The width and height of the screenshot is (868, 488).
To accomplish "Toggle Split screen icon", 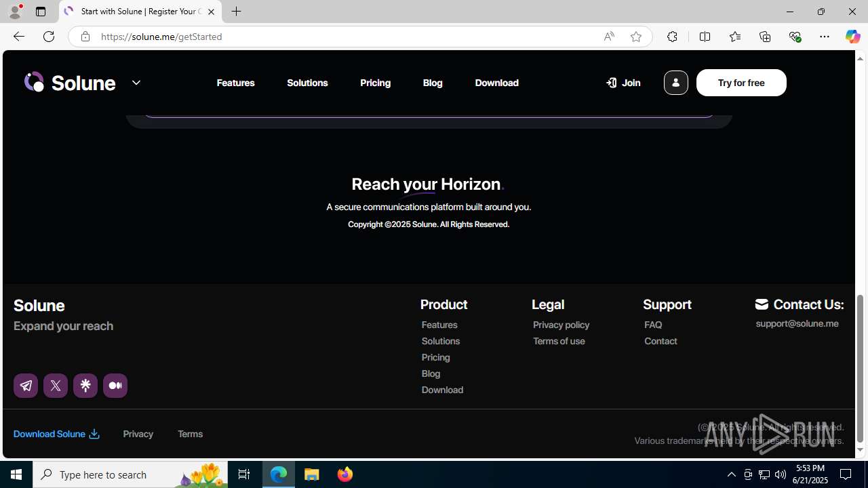I will [x=705, y=37].
